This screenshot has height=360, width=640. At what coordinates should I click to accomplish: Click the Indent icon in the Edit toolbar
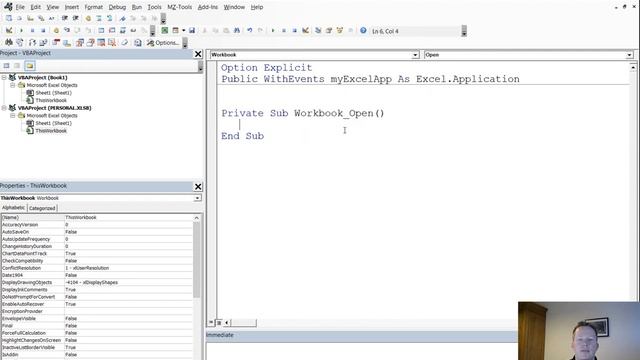coord(64,18)
